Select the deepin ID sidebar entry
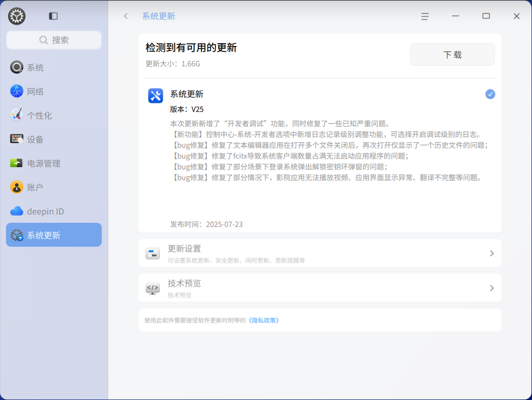Image resolution: width=532 pixels, height=400 pixels. point(54,211)
